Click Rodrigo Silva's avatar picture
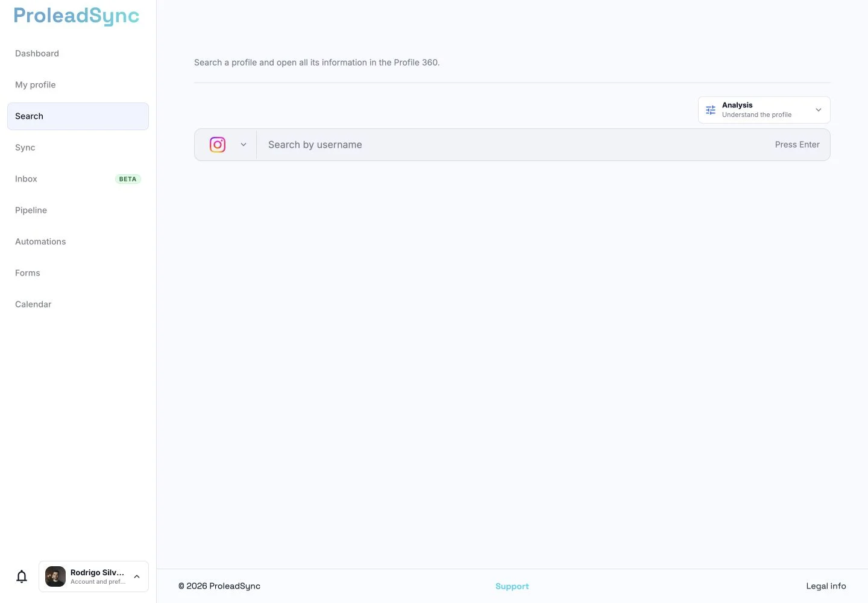 (x=55, y=576)
